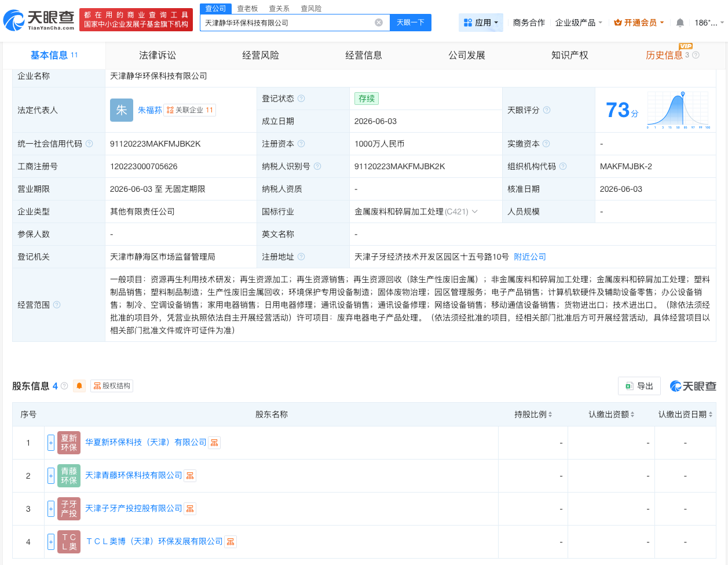Select the 查老板 search tab
The image size is (728, 565).
point(247,9)
